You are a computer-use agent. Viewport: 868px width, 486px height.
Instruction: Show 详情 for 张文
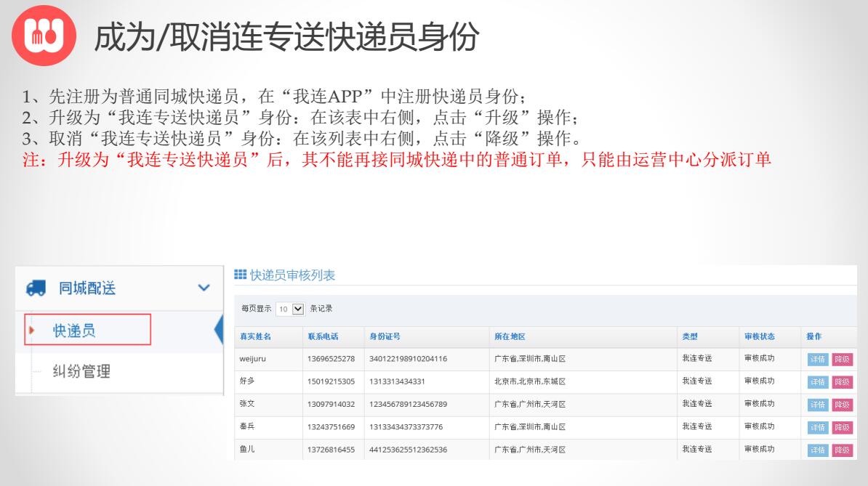tap(818, 405)
